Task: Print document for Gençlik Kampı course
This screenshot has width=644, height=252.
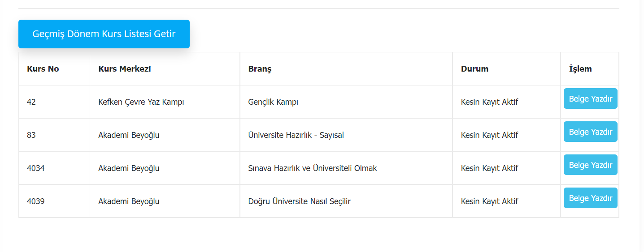Action: (590, 99)
